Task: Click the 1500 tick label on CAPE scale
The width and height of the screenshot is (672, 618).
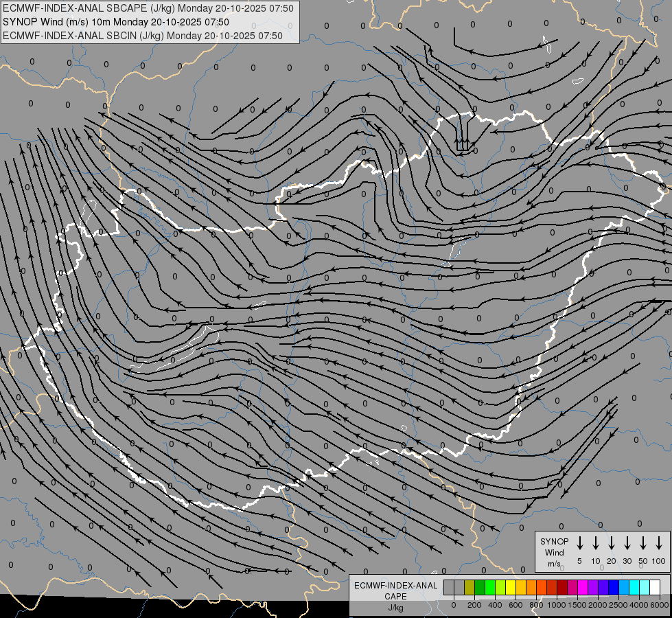Action: click(577, 605)
